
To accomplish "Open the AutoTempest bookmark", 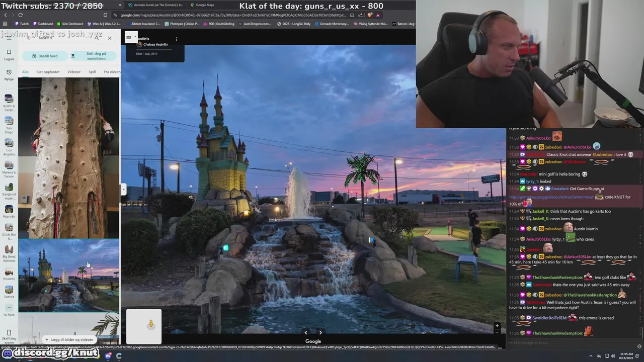I will (x=255, y=24).
